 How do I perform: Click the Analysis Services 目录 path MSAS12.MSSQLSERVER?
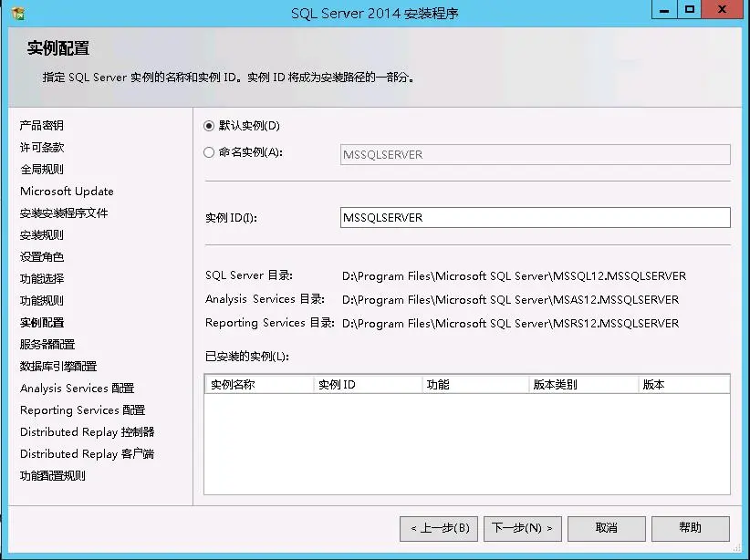(510, 300)
